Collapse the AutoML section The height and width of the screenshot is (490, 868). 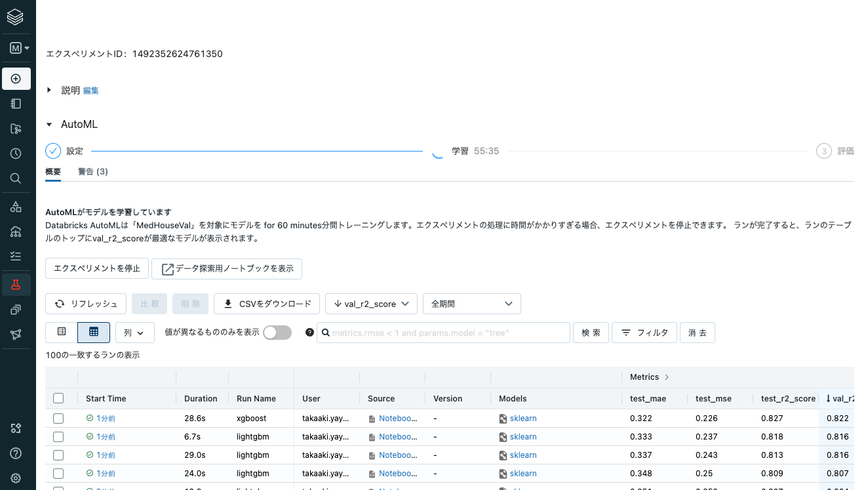click(49, 125)
